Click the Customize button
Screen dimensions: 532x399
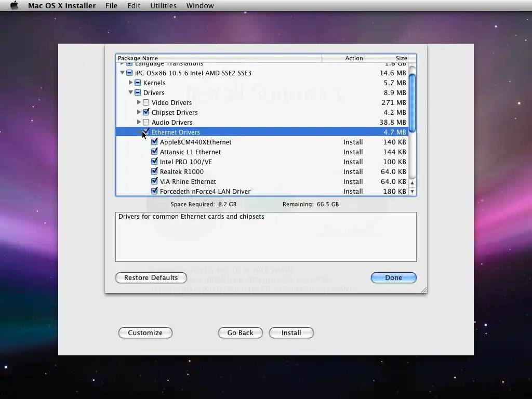coord(145,332)
